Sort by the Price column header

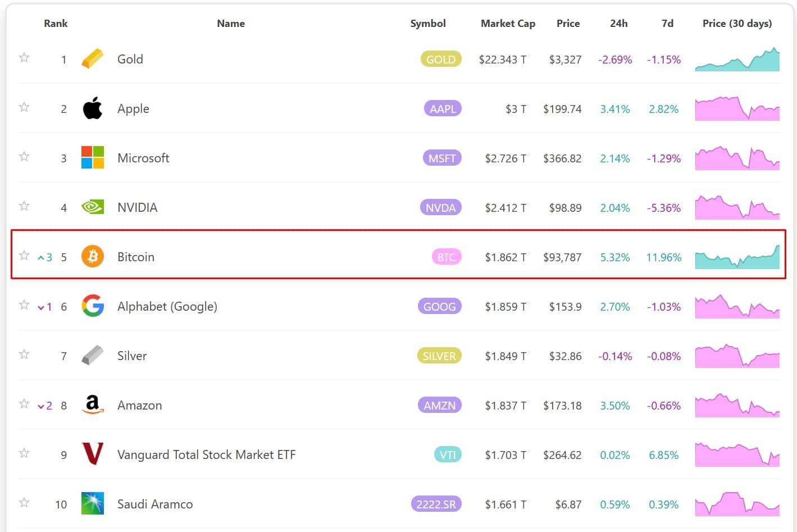[568, 24]
